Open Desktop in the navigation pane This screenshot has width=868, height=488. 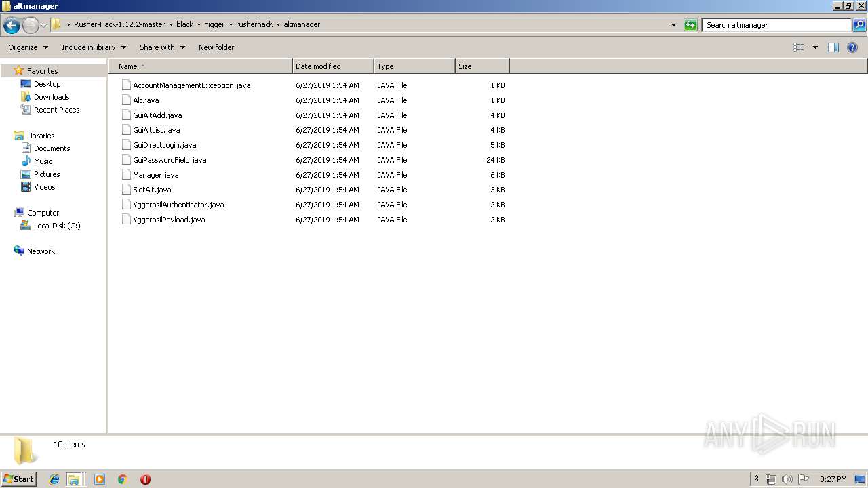coord(47,84)
